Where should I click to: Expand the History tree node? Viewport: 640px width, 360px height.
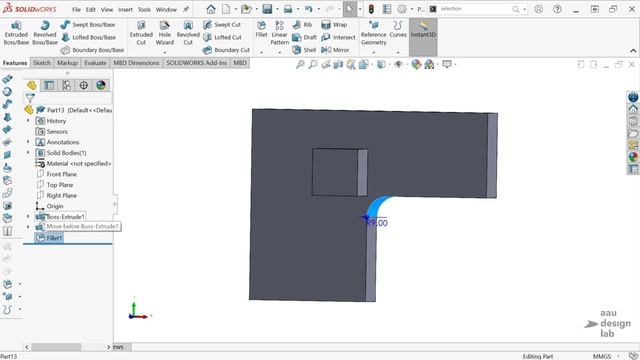(x=28, y=121)
